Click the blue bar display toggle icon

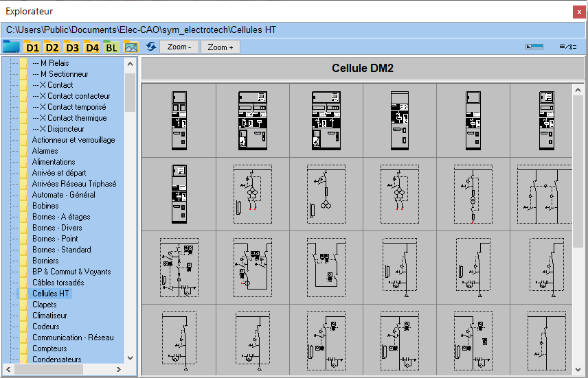534,47
